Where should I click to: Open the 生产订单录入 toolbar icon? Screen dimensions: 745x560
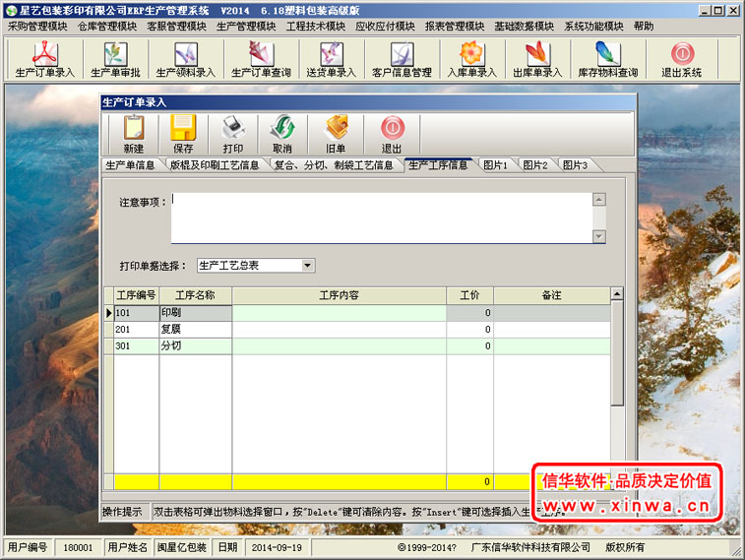pyautogui.click(x=45, y=59)
